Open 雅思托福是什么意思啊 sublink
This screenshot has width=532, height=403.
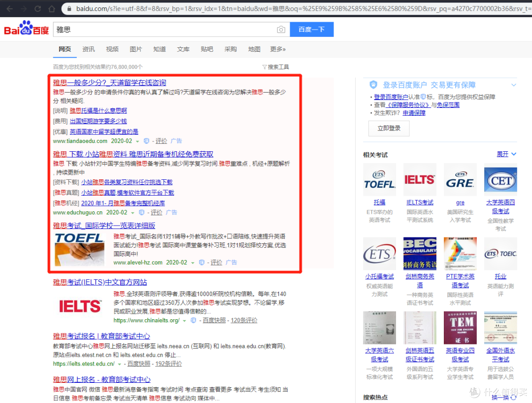tap(99, 110)
